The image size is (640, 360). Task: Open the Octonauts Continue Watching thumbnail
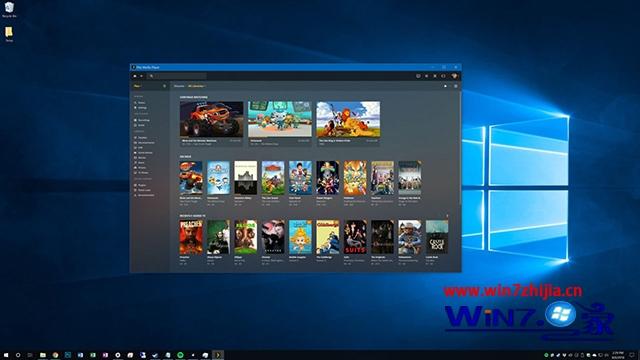click(280, 119)
